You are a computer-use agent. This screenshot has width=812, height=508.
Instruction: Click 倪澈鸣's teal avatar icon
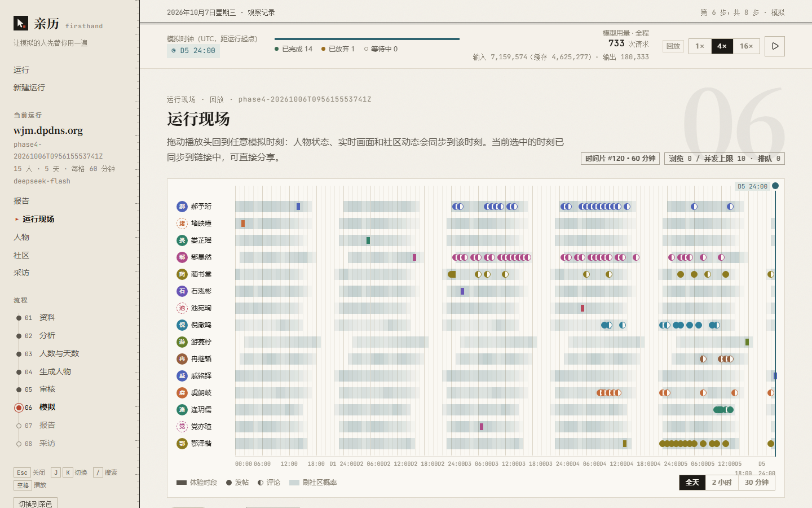pyautogui.click(x=182, y=325)
